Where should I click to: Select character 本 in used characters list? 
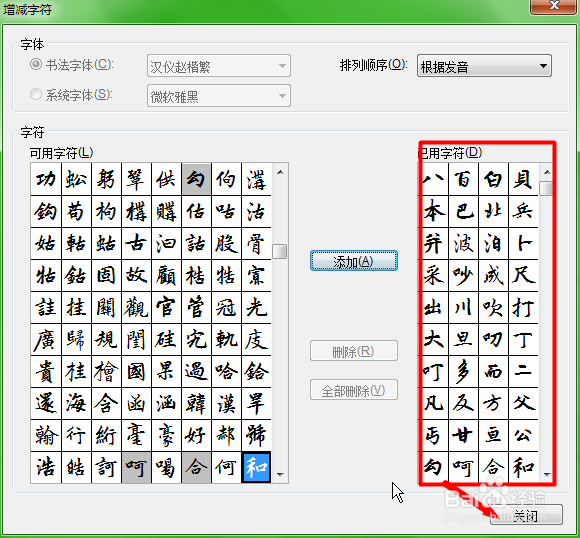433,212
